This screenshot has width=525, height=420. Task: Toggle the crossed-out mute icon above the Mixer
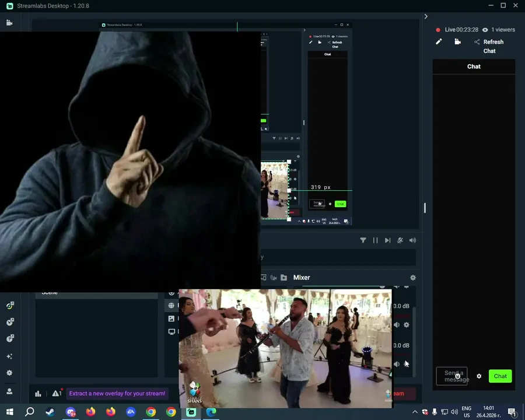[400, 240]
